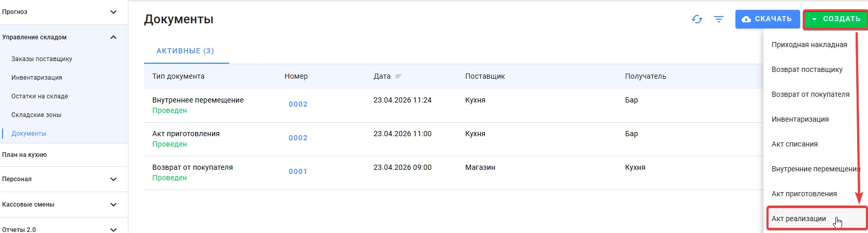Expand the Кассовые смены section

pyautogui.click(x=113, y=205)
